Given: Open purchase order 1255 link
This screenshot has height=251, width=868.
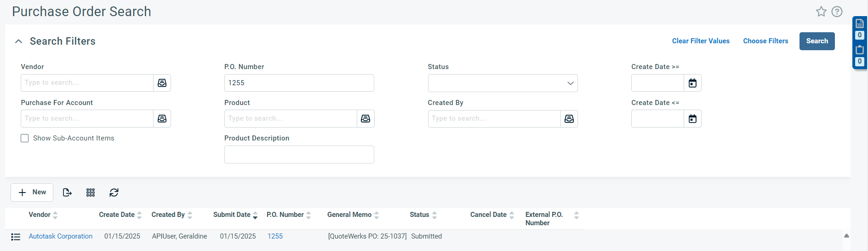Looking at the screenshot, I should point(275,236).
